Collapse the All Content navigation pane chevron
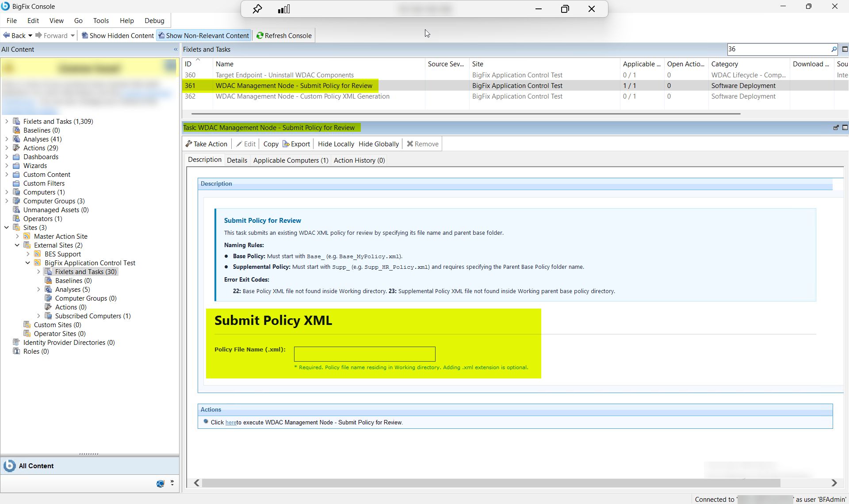This screenshot has width=849, height=504. [176, 50]
